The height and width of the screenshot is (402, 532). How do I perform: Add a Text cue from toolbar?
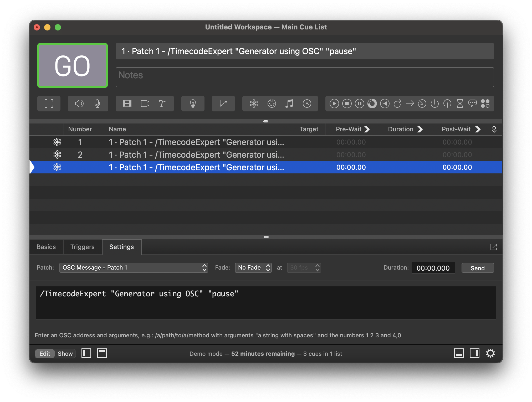tap(162, 104)
